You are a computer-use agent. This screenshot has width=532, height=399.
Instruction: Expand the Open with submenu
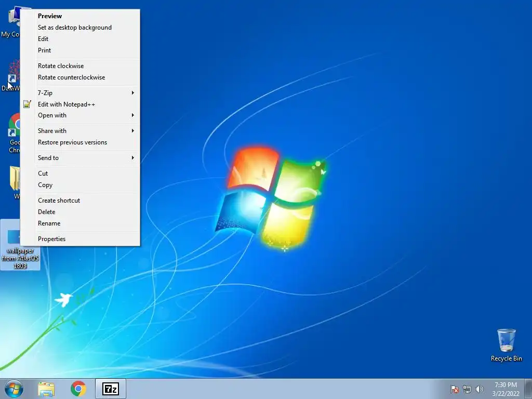pos(80,115)
